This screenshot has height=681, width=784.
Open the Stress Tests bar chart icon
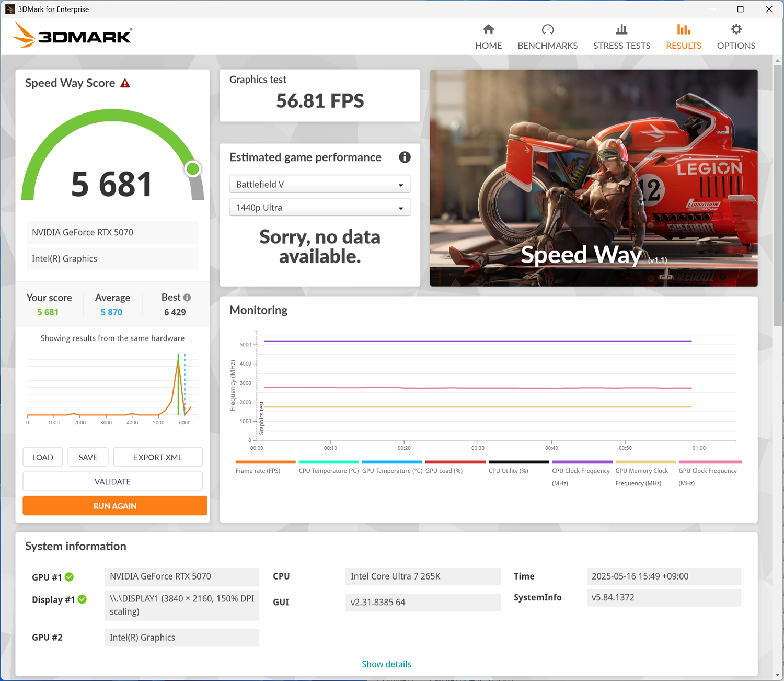coord(621,29)
